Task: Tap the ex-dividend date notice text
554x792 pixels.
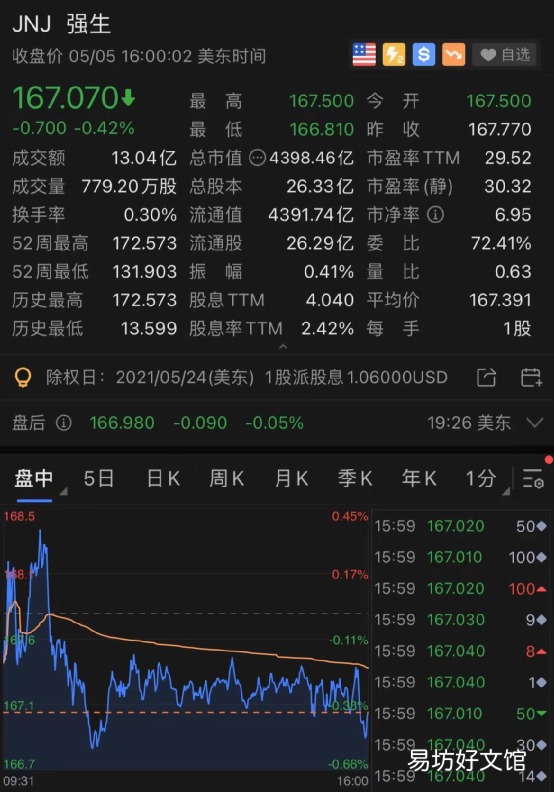Action: coord(247,378)
